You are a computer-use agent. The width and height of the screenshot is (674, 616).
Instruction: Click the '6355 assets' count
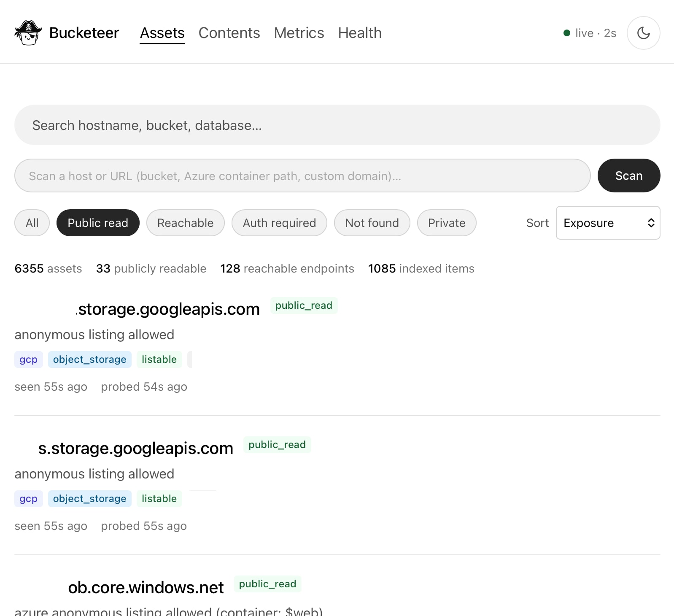click(x=49, y=269)
